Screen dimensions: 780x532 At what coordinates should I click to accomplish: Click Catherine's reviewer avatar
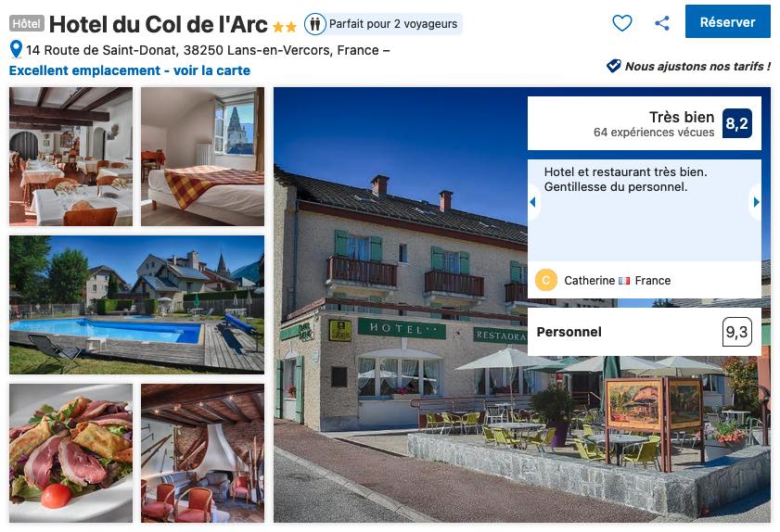pyautogui.click(x=545, y=280)
